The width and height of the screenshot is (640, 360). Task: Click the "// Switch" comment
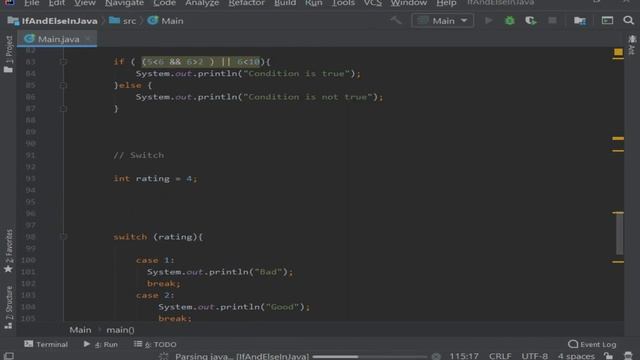point(138,156)
